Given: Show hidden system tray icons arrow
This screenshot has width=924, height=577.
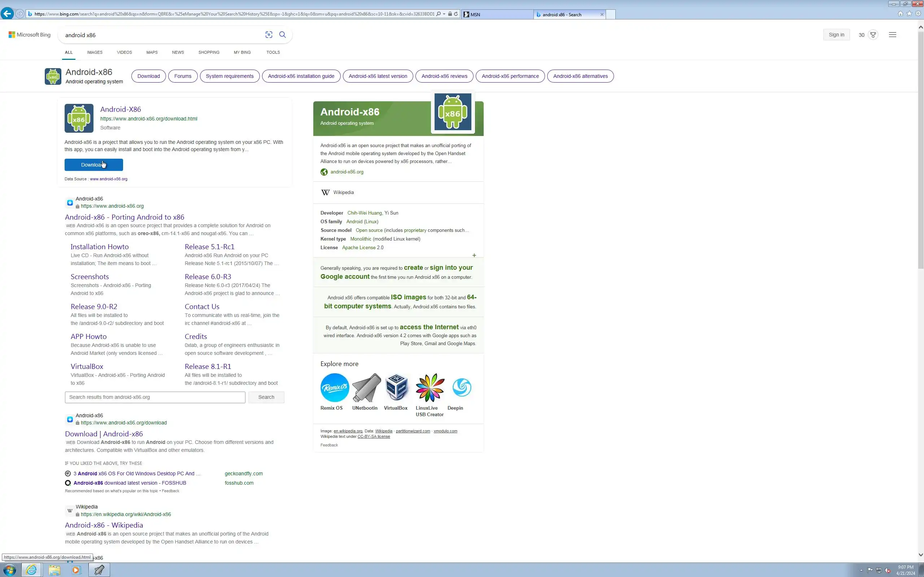Looking at the screenshot, I should click(861, 570).
